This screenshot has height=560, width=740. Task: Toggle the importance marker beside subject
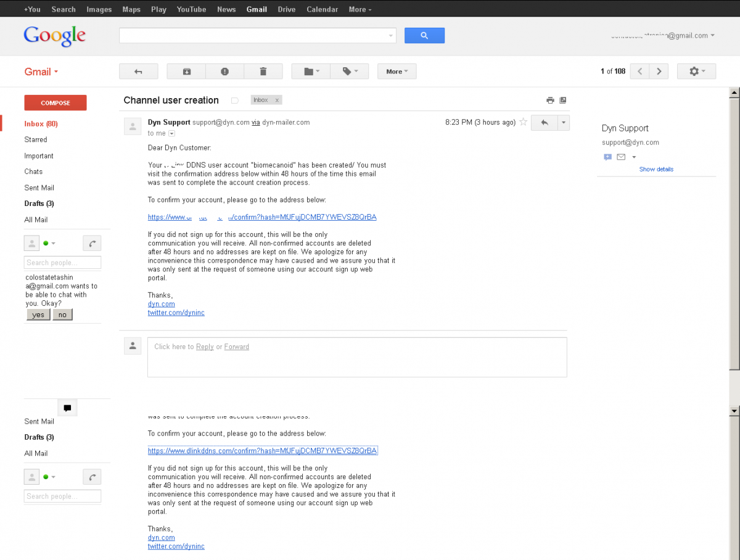coord(234,100)
